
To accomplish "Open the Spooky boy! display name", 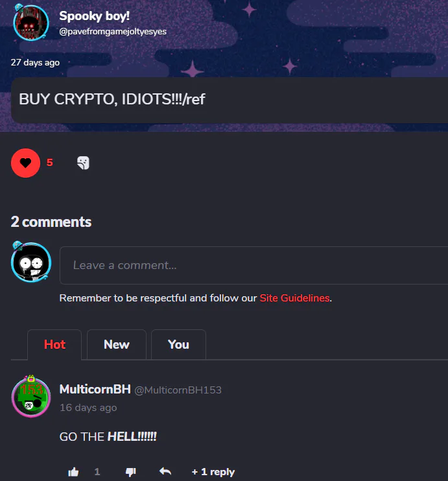I will click(x=94, y=16).
